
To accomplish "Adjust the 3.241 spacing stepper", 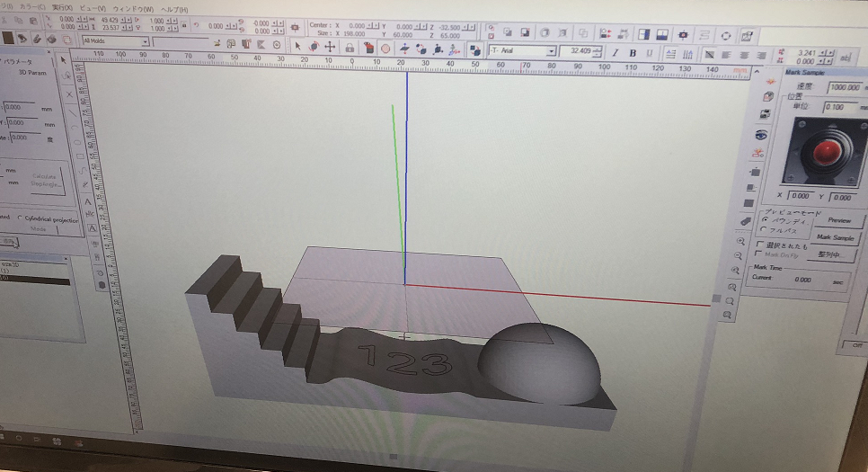I will [826, 53].
